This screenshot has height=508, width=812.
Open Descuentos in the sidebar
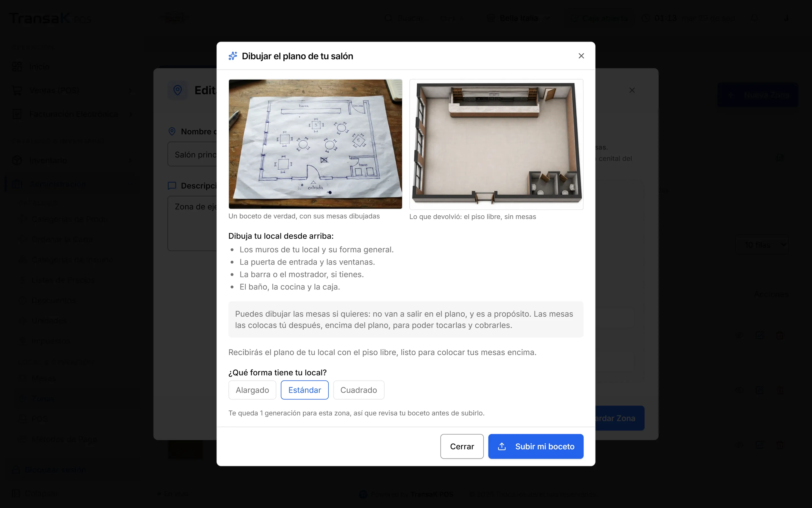54,300
